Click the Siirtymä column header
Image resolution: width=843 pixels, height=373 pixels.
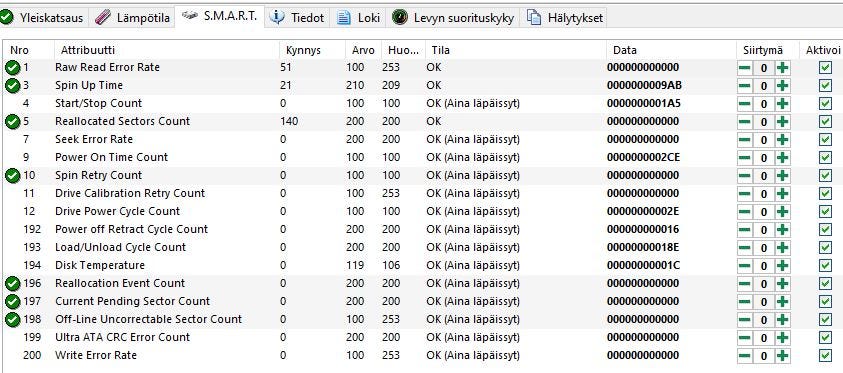pos(767,50)
